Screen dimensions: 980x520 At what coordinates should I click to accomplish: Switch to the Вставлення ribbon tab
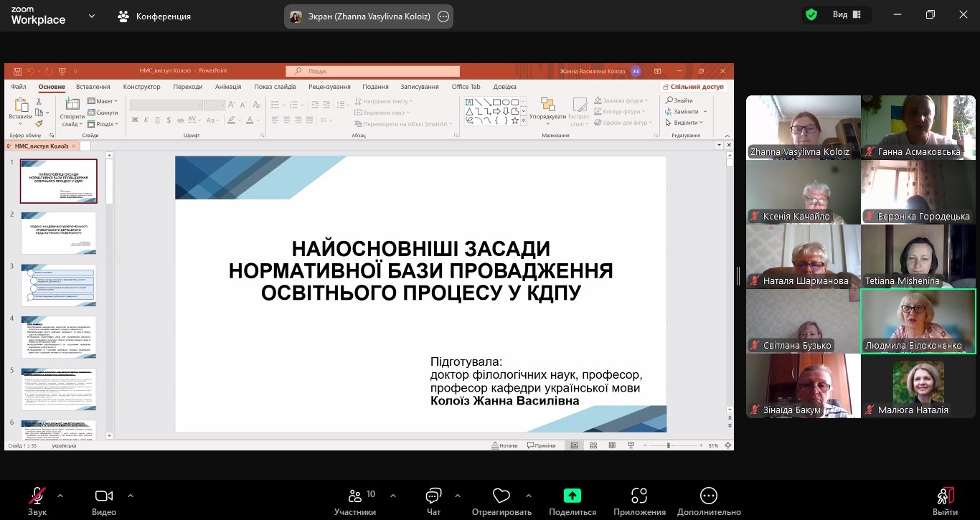click(93, 87)
